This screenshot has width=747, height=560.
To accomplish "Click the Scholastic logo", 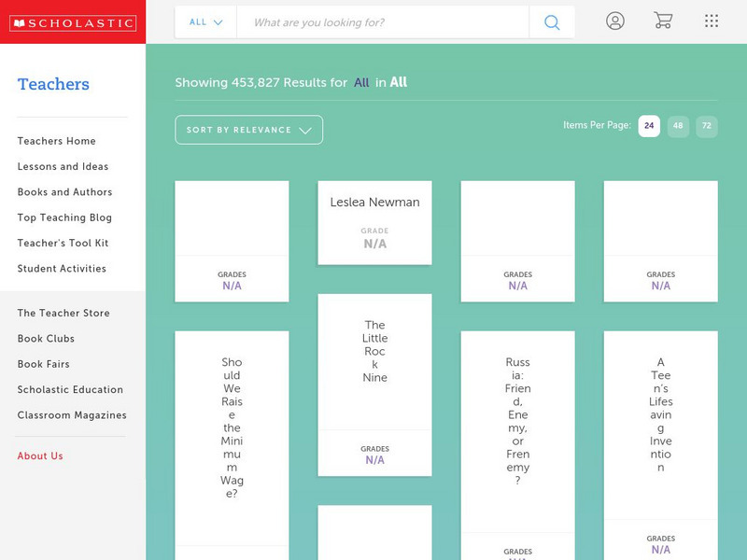I will click(x=73, y=22).
